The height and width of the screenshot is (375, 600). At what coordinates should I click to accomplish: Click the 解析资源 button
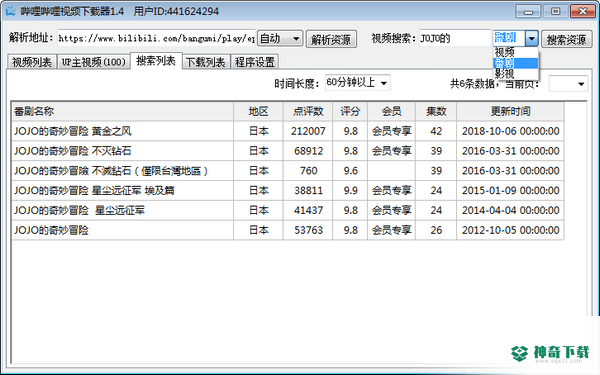point(331,39)
